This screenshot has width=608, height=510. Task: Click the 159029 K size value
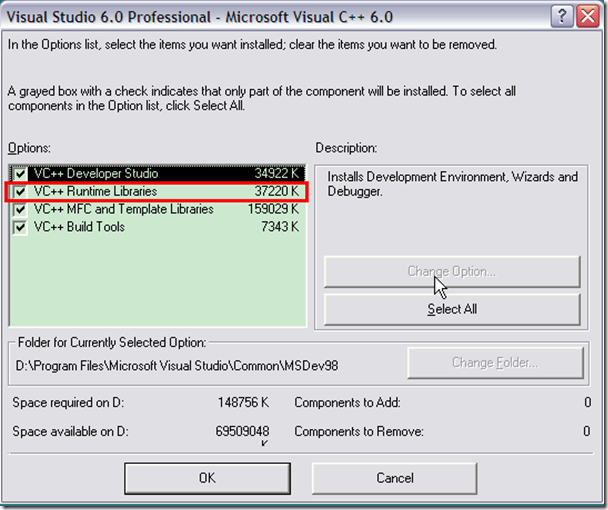coord(273,209)
